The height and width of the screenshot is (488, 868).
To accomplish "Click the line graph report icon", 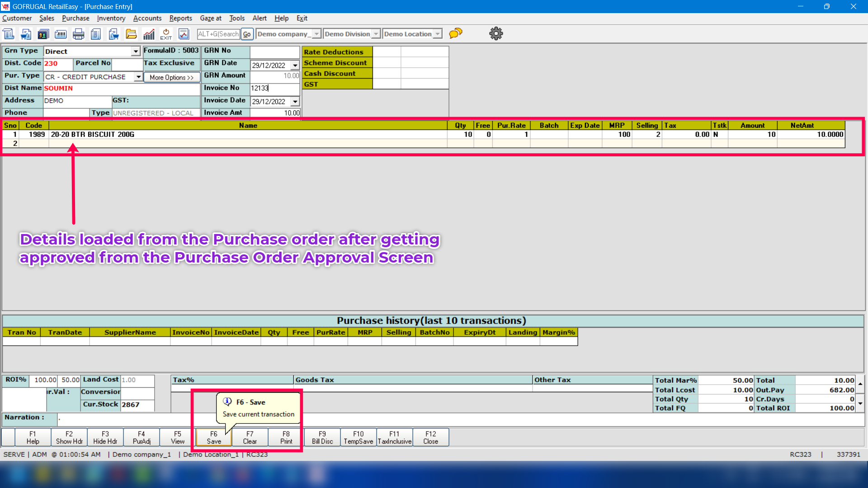I will pyautogui.click(x=184, y=34).
